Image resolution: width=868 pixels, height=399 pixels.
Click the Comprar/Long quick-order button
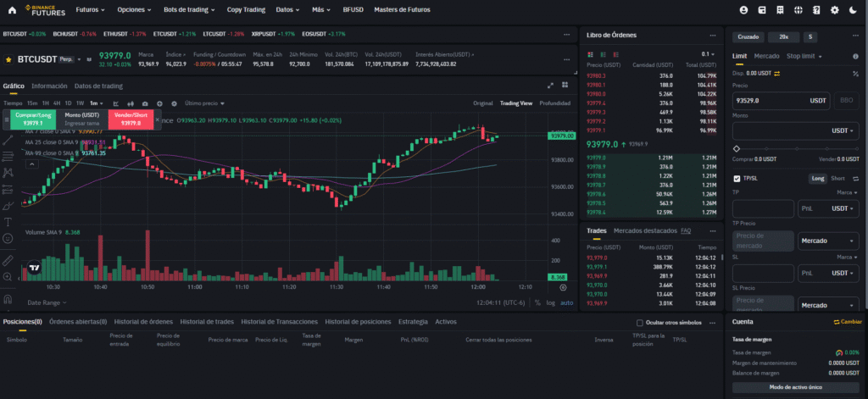(x=33, y=119)
